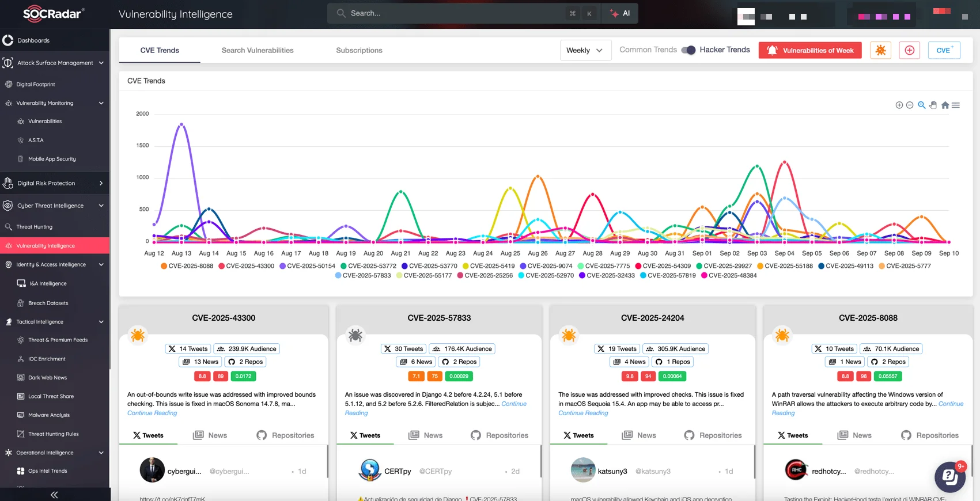Switch to Search Vulnerabilities tab
980x501 pixels.
258,50
